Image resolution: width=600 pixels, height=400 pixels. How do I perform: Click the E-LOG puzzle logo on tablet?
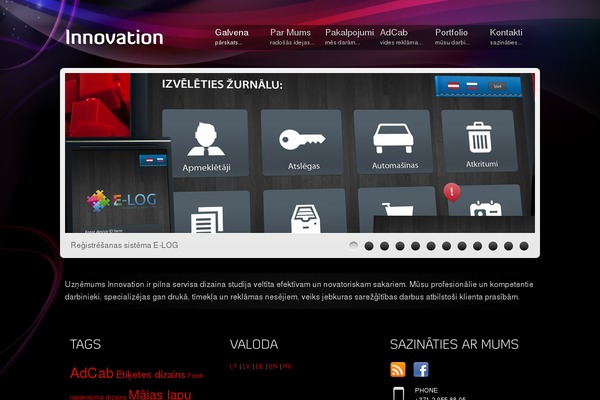click(x=122, y=200)
